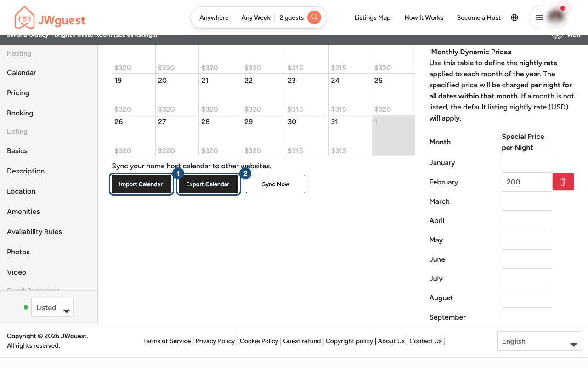Open Description in the sidebar
The image size is (588, 368).
coord(26,171)
